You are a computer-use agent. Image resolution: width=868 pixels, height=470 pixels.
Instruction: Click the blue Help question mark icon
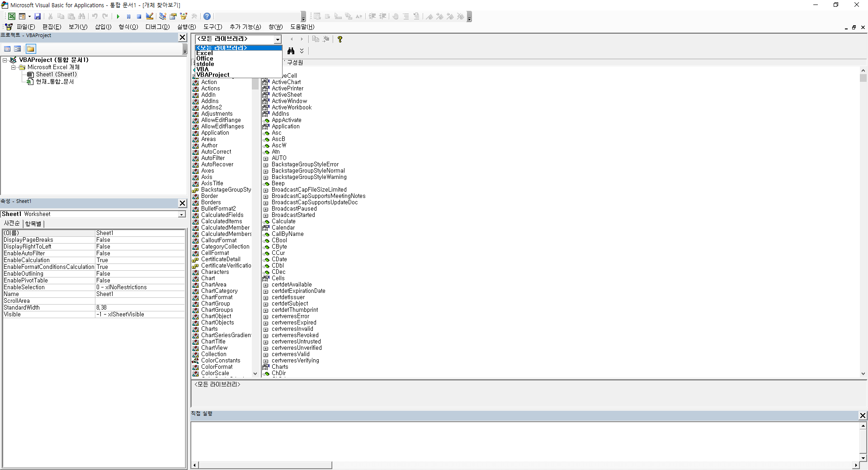[x=207, y=16]
